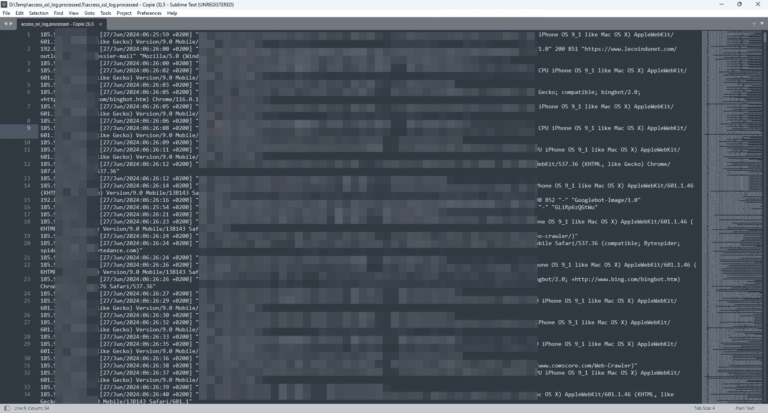Click line number 9 in the gutter
The image size is (768, 413).
[28, 128]
